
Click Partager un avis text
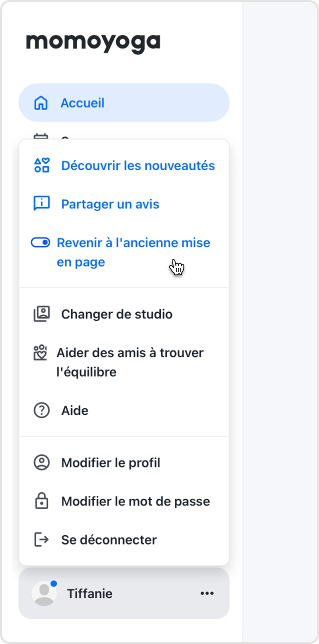[110, 204]
